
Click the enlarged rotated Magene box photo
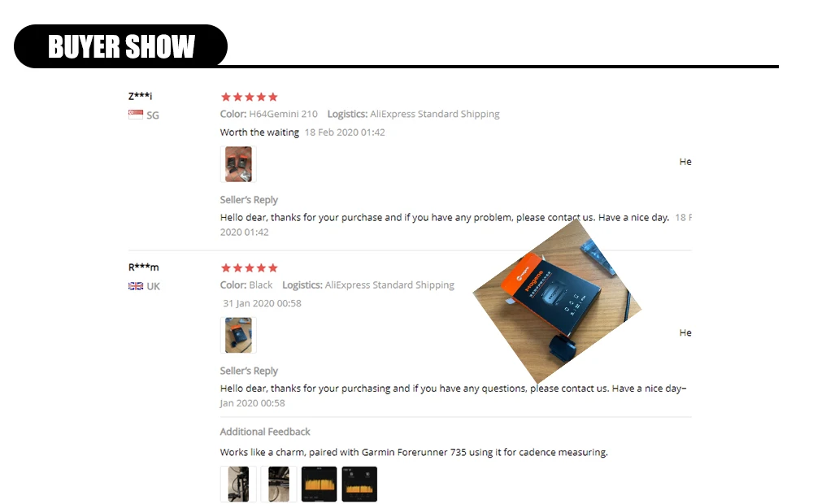pos(558,302)
